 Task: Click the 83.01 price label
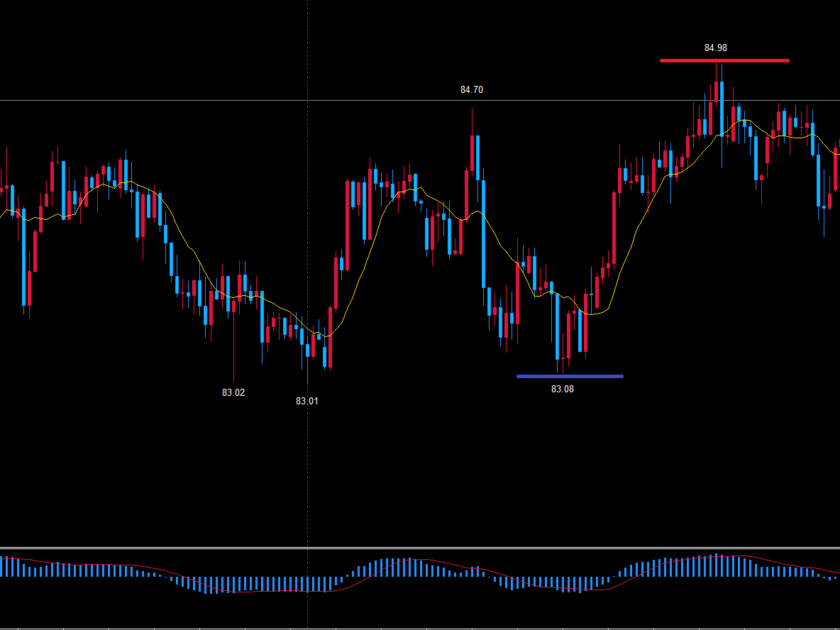307,401
